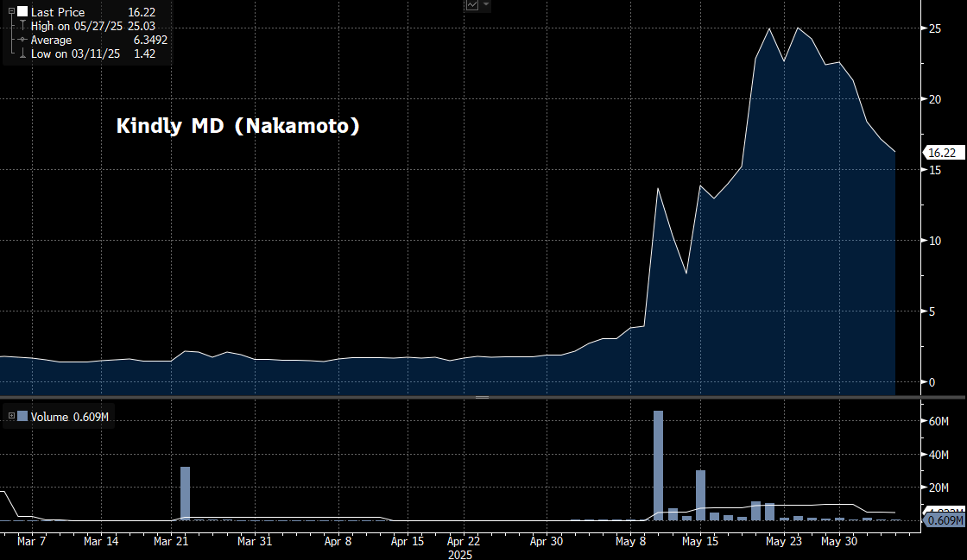Click the 10 label on price axis
The height and width of the screenshot is (560, 967).
point(935,241)
